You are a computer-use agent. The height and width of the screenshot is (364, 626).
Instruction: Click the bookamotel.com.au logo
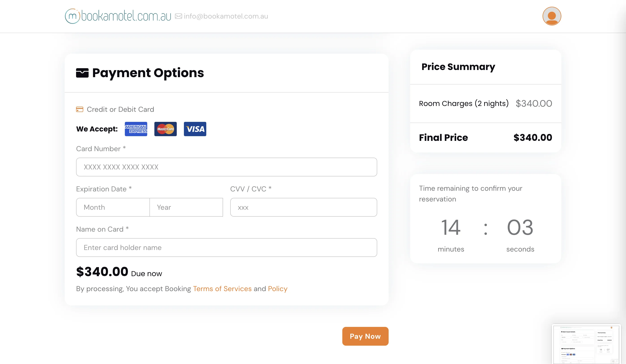118,16
